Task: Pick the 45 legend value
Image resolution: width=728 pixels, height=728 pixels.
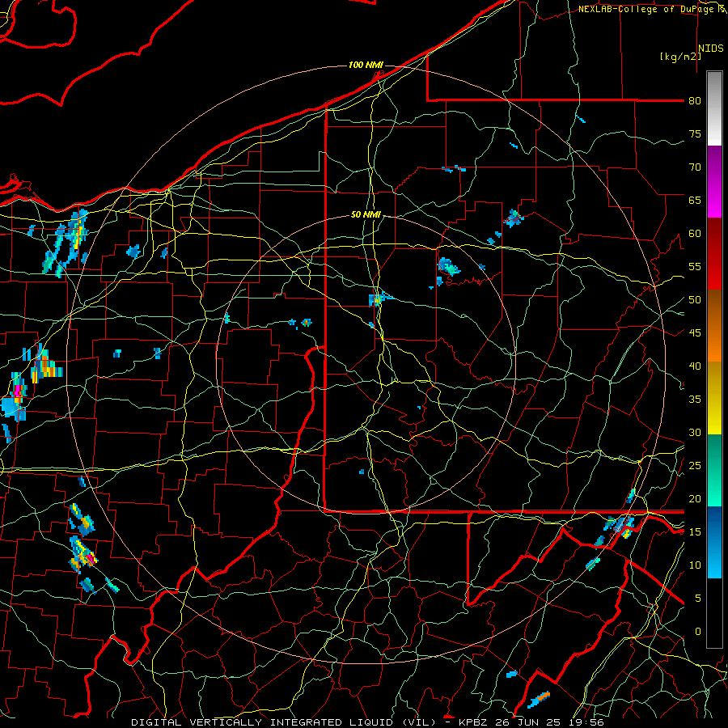Action: (695, 333)
